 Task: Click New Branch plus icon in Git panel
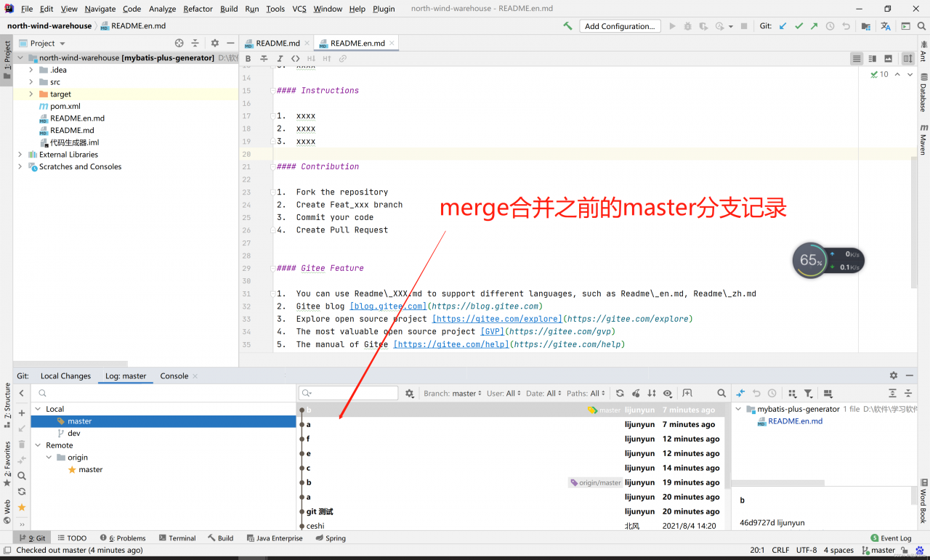coord(22,413)
